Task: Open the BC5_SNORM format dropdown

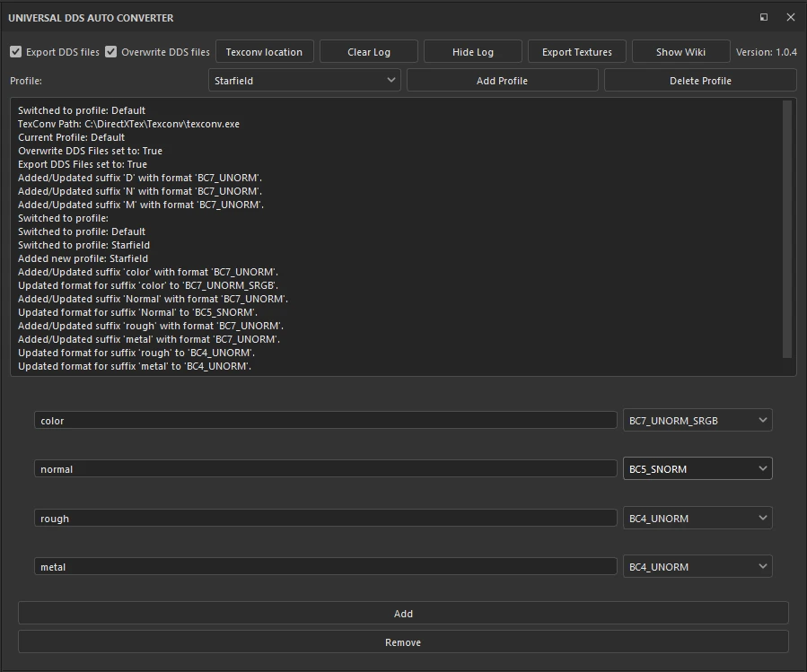Action: pyautogui.click(x=697, y=468)
